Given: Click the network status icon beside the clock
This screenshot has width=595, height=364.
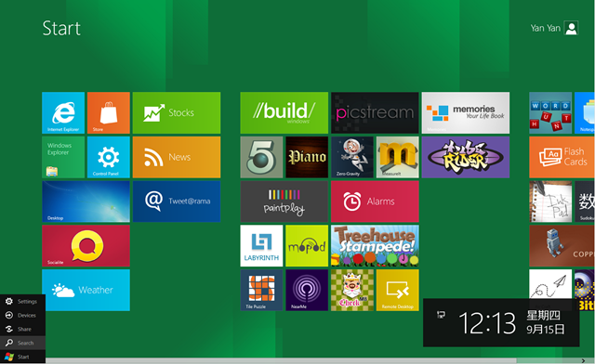Looking at the screenshot, I should (x=441, y=315).
